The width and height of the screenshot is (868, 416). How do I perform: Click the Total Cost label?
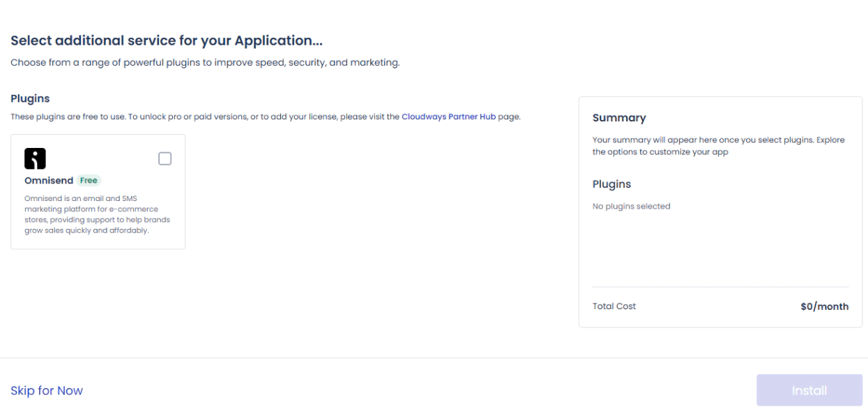click(x=614, y=306)
